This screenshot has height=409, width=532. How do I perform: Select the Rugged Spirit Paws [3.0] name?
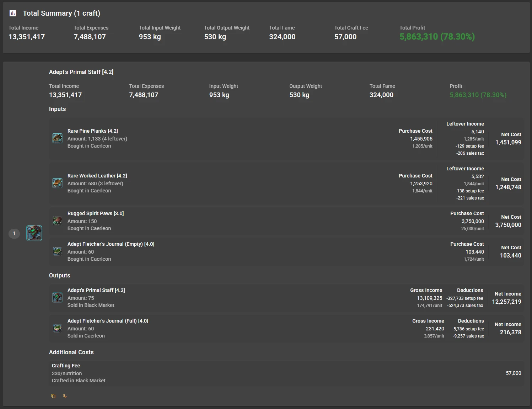pyautogui.click(x=96, y=213)
